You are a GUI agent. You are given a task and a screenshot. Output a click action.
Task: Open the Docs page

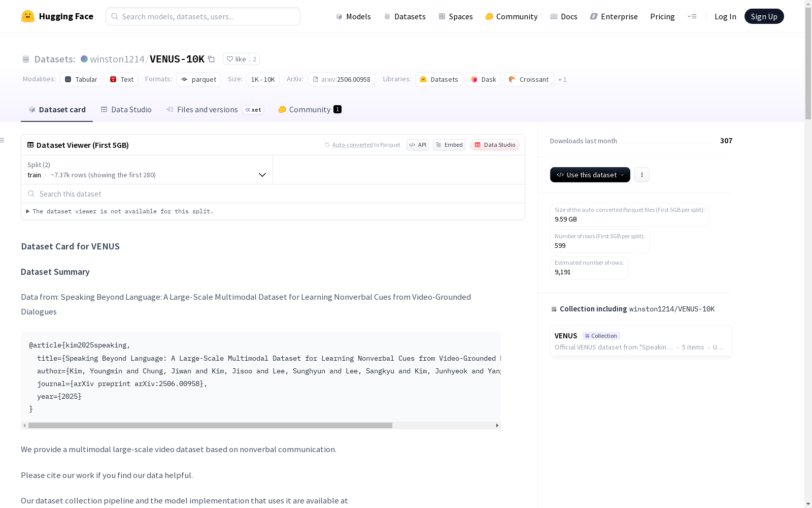click(563, 16)
